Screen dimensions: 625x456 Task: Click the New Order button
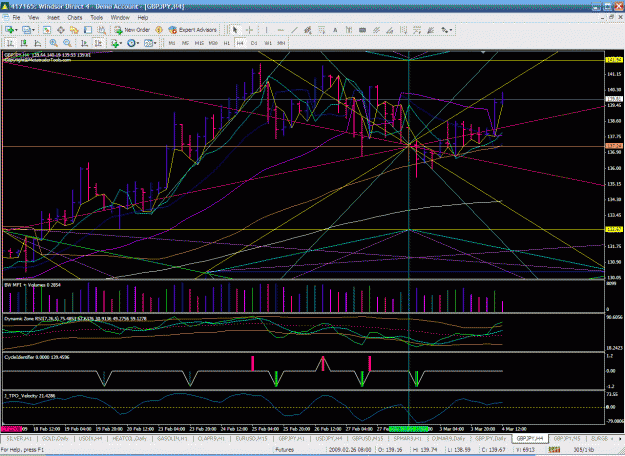click(132, 30)
